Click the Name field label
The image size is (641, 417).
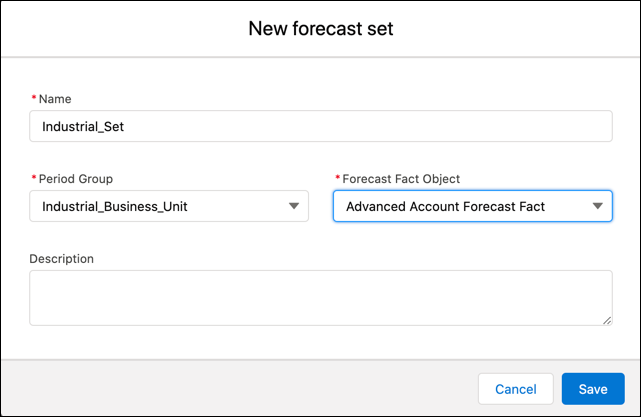click(54, 99)
